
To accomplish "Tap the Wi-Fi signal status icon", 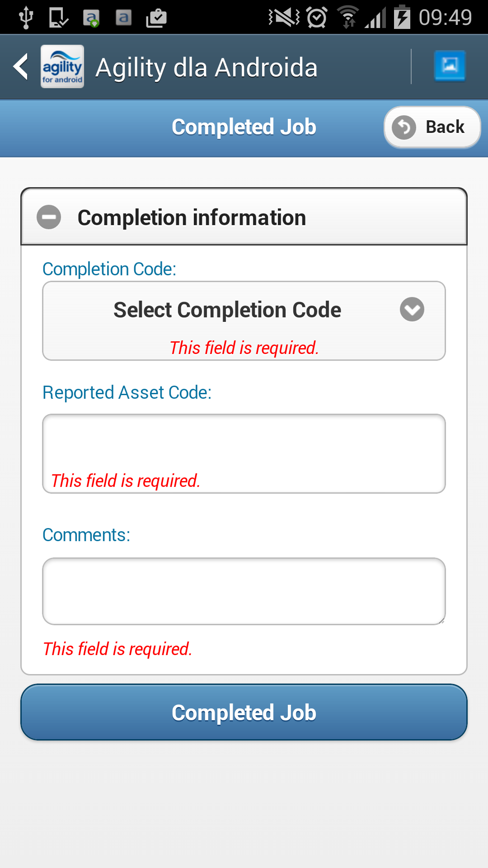I will pyautogui.click(x=348, y=18).
